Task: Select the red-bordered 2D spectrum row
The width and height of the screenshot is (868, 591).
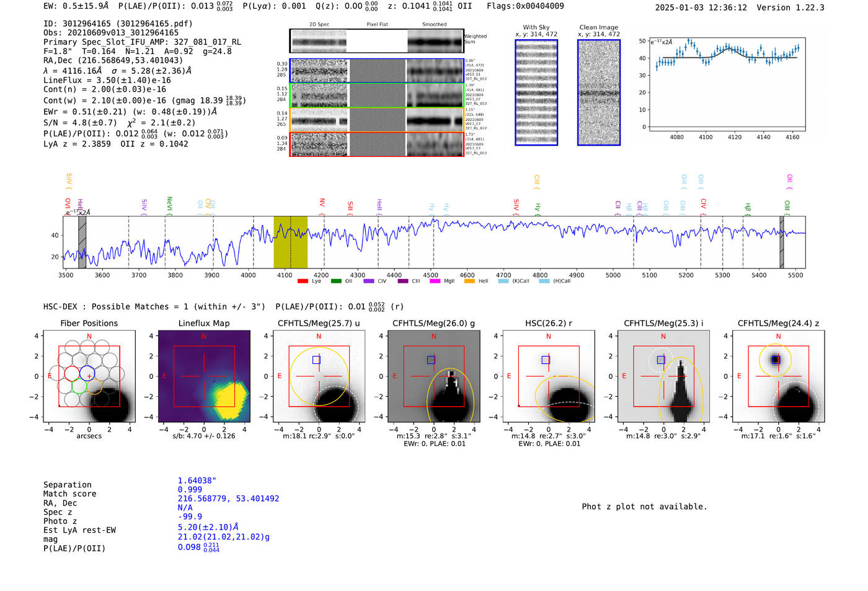Action: pyautogui.click(x=376, y=144)
